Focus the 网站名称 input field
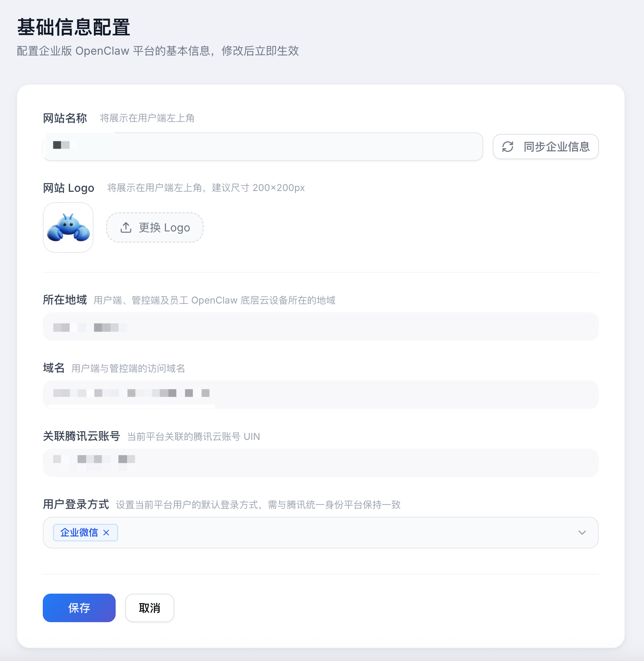The height and width of the screenshot is (661, 644). coord(263,147)
